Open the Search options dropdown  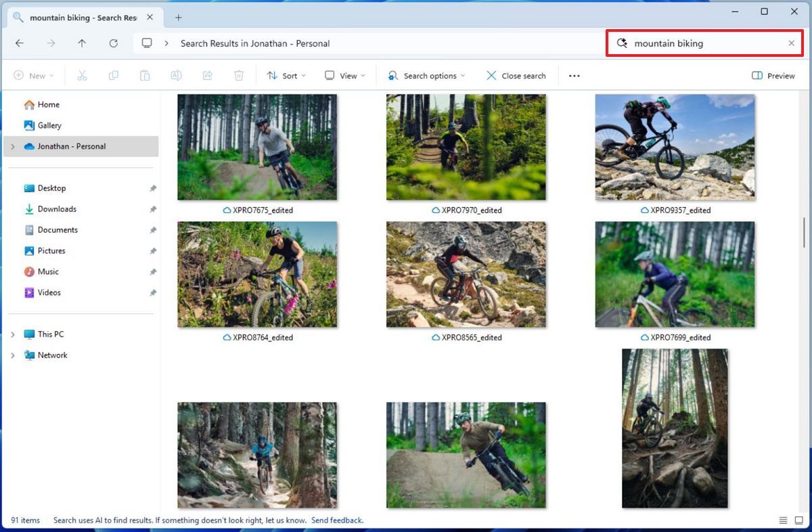click(426, 75)
